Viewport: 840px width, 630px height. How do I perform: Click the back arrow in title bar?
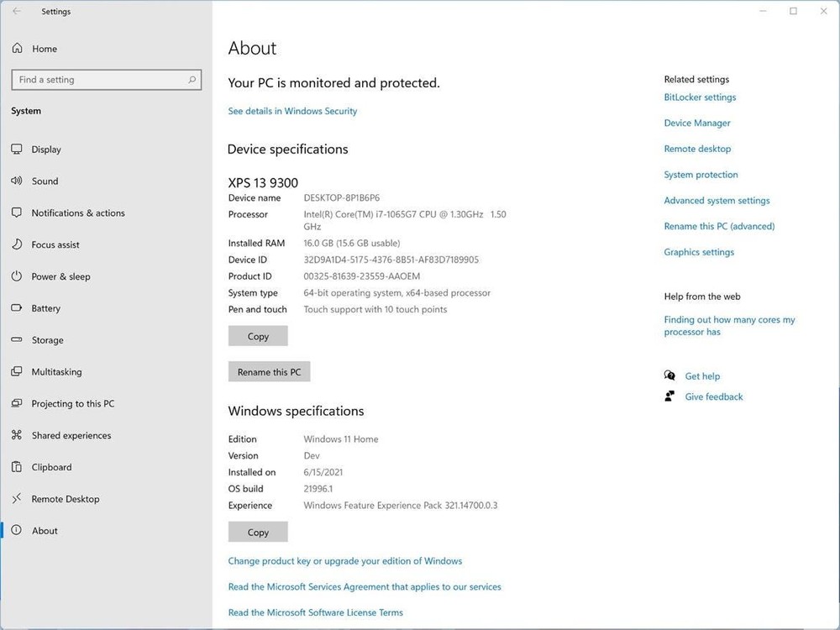click(17, 12)
